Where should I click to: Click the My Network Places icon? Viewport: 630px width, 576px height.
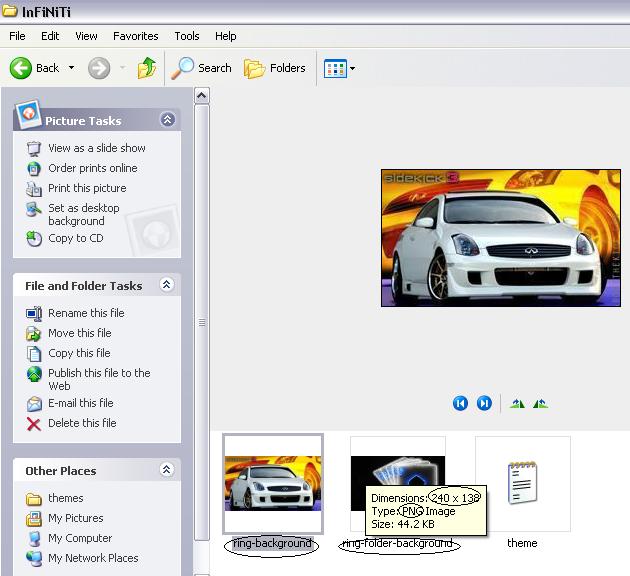point(34,559)
